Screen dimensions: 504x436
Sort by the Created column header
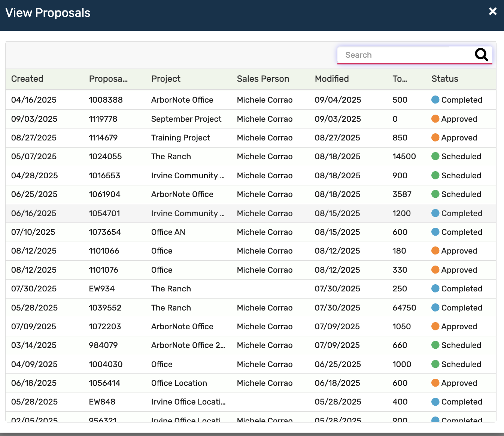27,79
